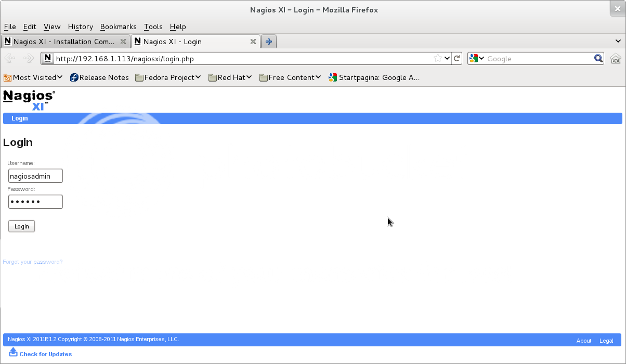
Task: Click the Nagios XI 2011R1.2 copyright text
Action: [x=94, y=339]
